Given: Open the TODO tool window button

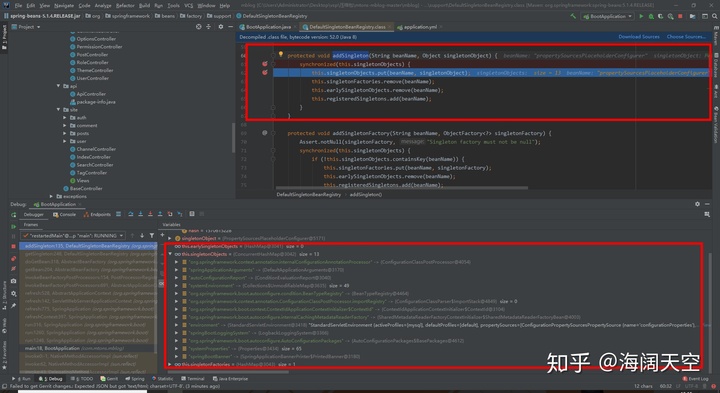Looking at the screenshot, I should [x=82, y=379].
